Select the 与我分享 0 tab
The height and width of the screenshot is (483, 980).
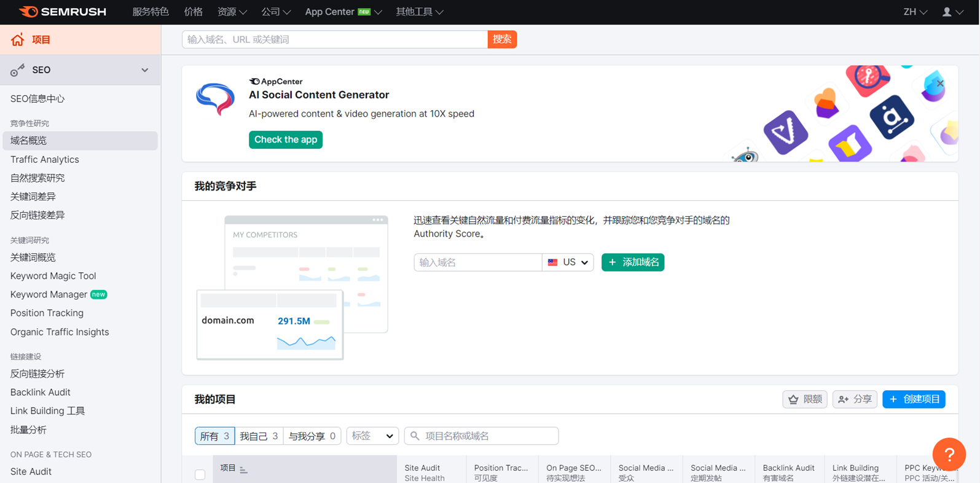click(x=312, y=436)
